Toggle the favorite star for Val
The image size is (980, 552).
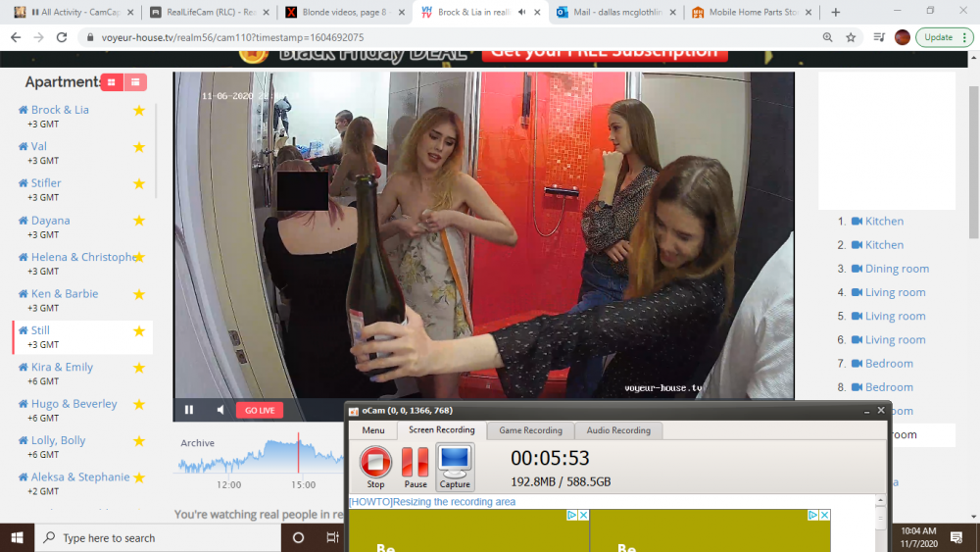[x=139, y=147]
